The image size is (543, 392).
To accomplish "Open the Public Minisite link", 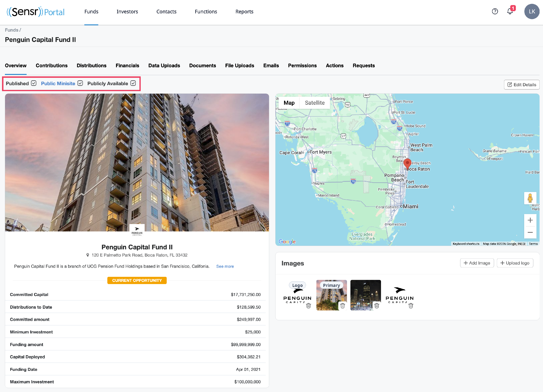I will 58,83.
